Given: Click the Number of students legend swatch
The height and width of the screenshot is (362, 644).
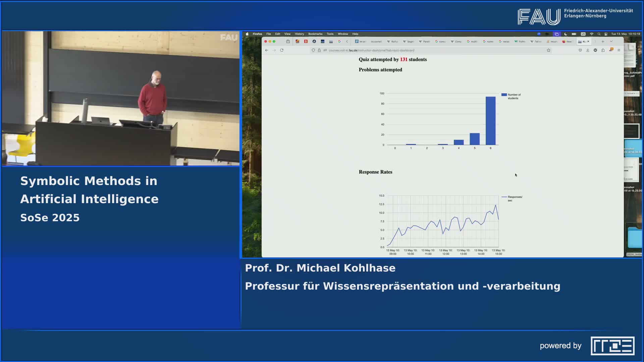Looking at the screenshot, I should click(x=504, y=95).
